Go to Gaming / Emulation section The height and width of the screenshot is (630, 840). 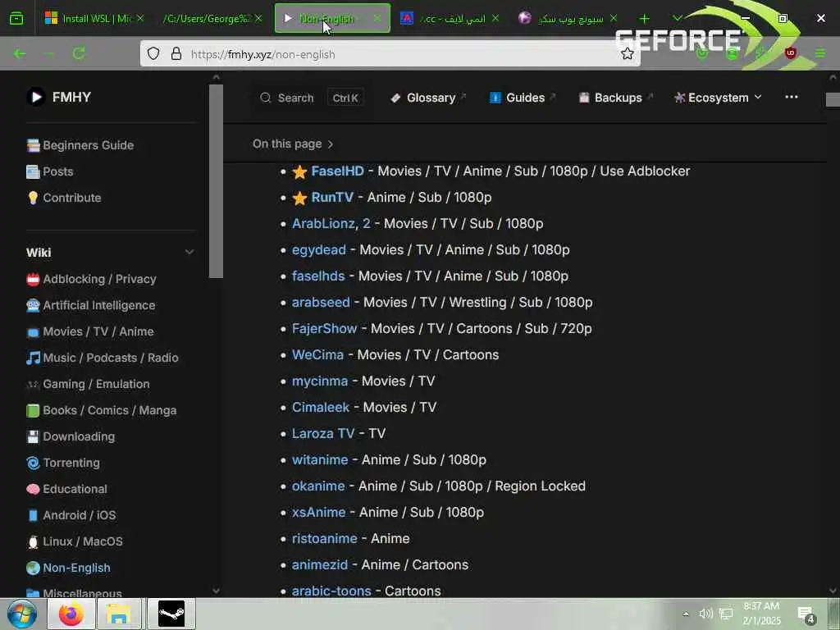click(x=89, y=384)
